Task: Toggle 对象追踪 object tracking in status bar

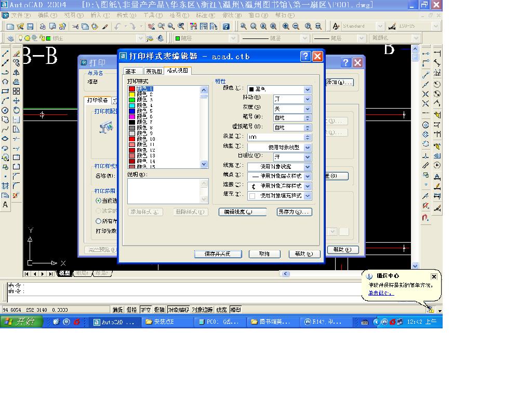Action: (x=202, y=310)
